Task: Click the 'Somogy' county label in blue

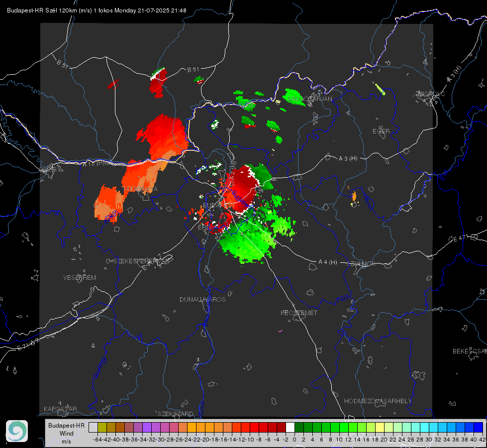Action: pos(99,367)
